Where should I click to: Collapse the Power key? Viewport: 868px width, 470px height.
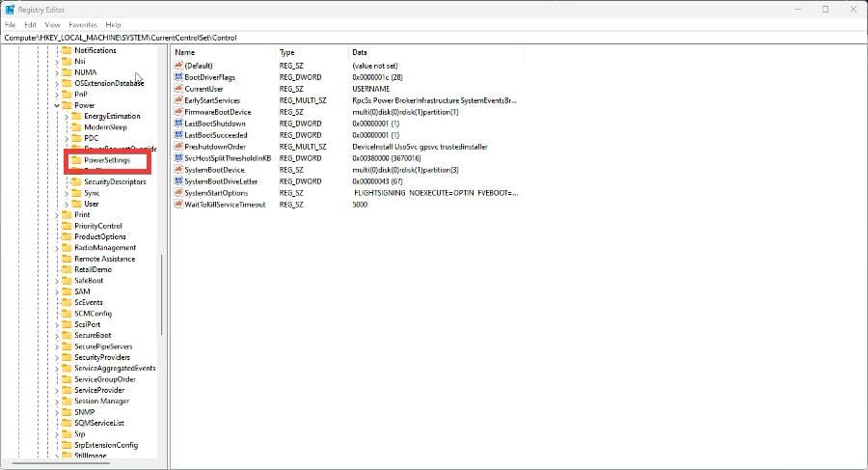pyautogui.click(x=57, y=105)
